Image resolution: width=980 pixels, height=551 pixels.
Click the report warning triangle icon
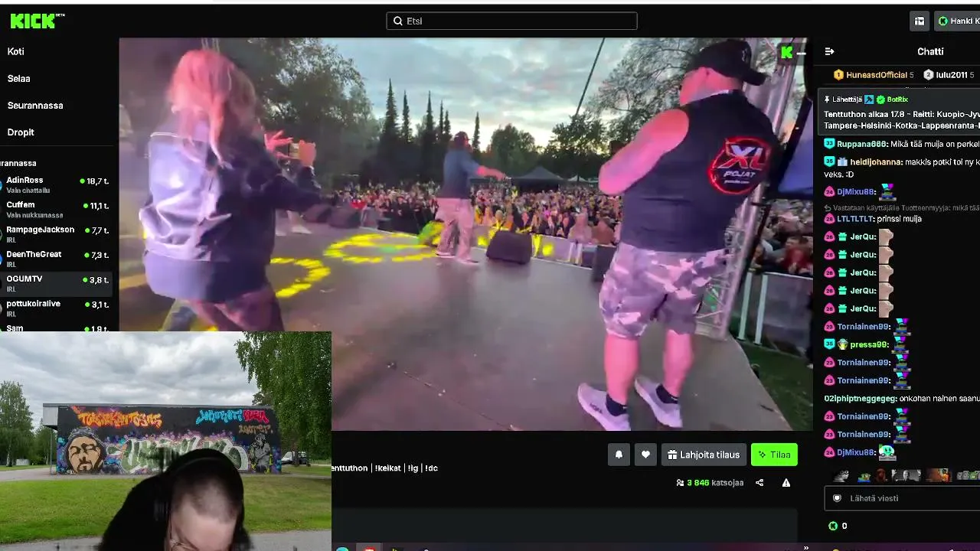click(786, 483)
